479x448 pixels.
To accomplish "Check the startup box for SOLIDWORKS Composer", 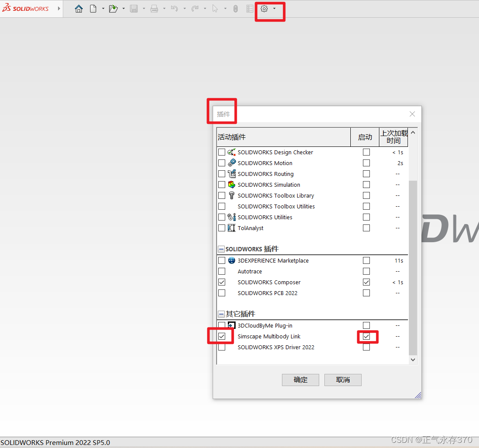I will click(366, 282).
